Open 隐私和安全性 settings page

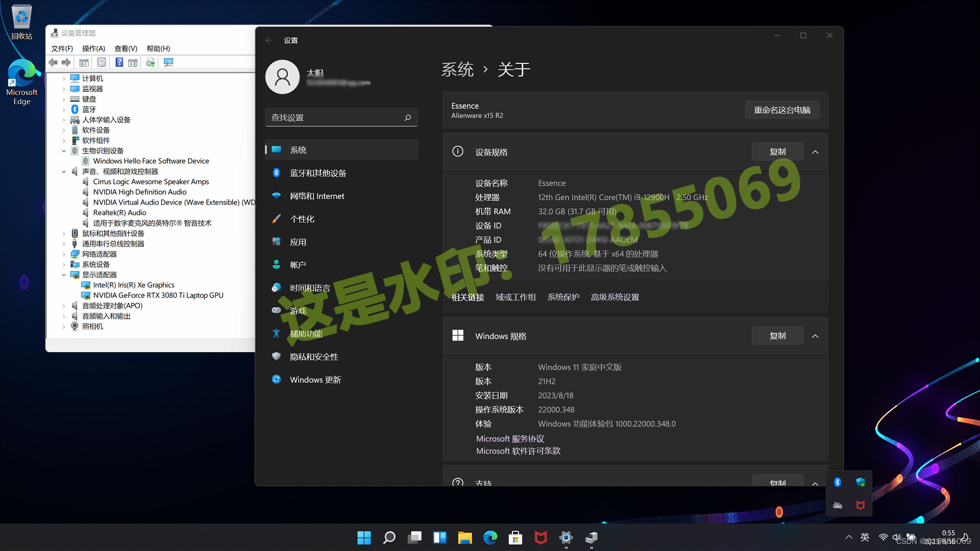341,357
